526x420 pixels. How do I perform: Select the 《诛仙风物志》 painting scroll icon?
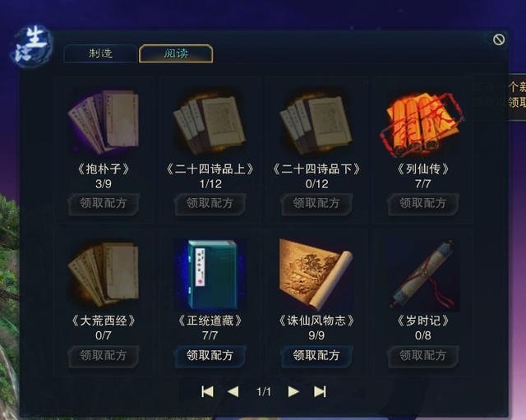coord(316,275)
